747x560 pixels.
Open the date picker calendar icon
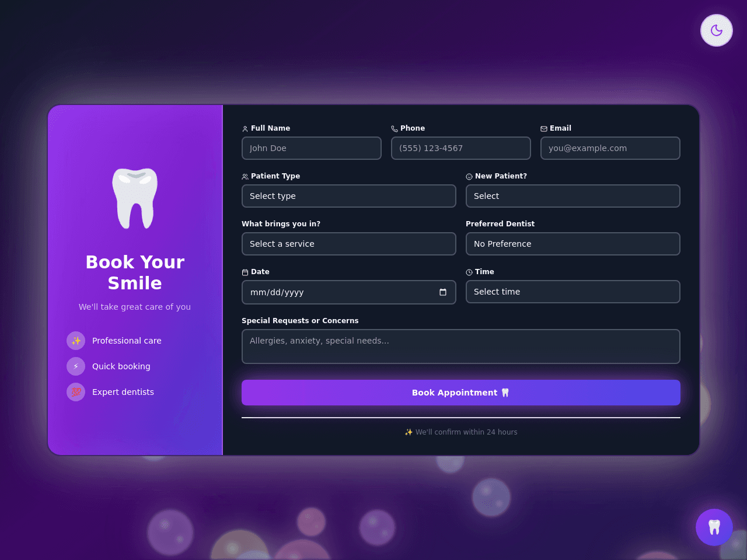(443, 292)
